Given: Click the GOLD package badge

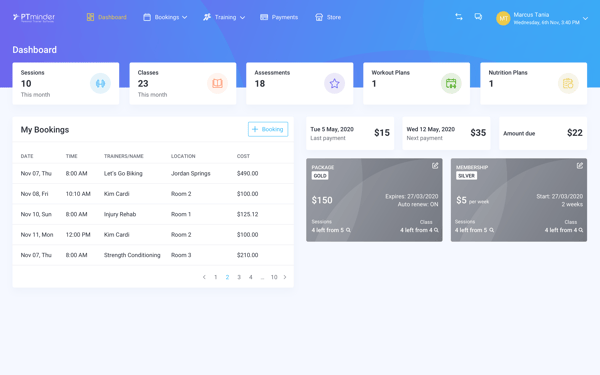Looking at the screenshot, I should (x=320, y=176).
